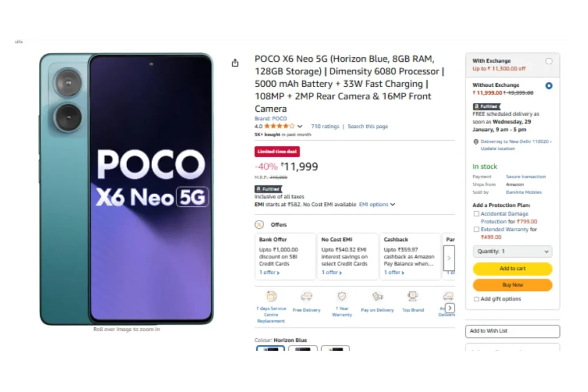
Task: Click the Add to cart button
Action: point(512,269)
